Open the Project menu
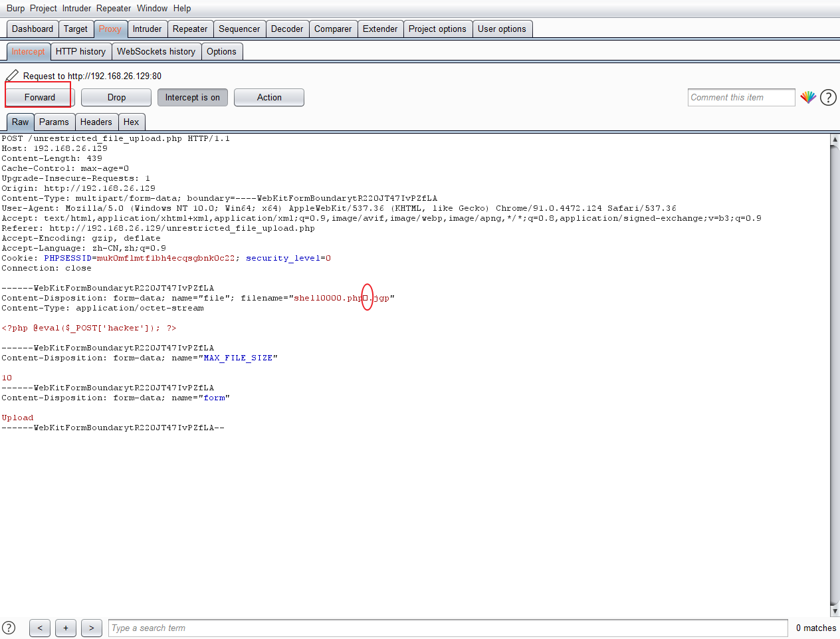840x639 pixels. click(x=43, y=8)
